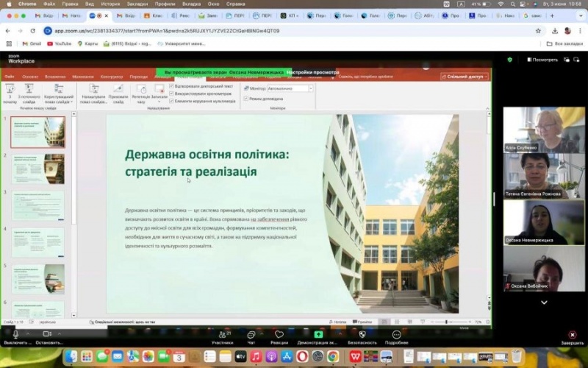This screenshot has height=368, width=588.
Task: Expand more participant videos down arrow
Action: pyautogui.click(x=544, y=302)
